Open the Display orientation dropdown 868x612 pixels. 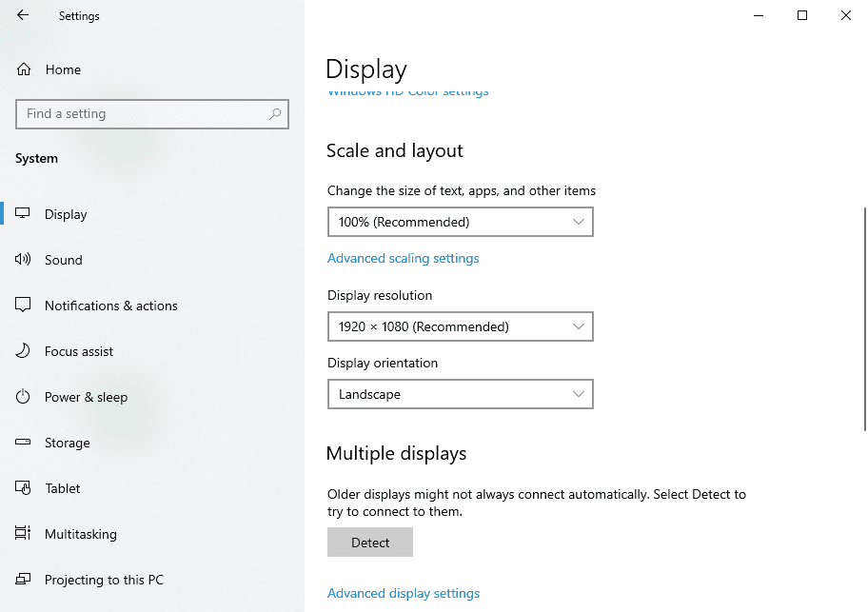[461, 394]
